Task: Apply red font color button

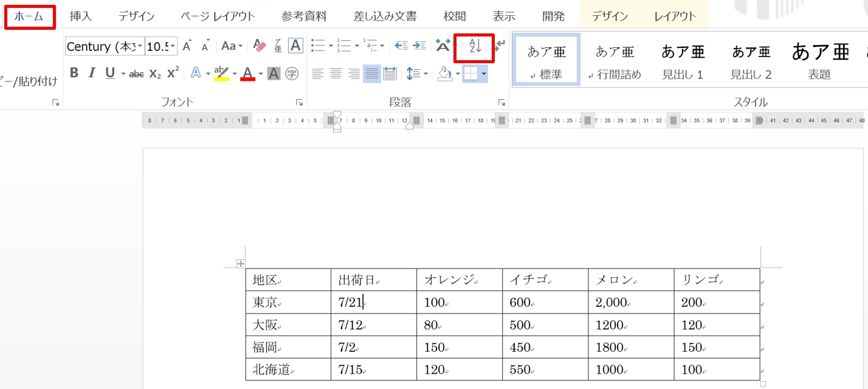Action: tap(247, 74)
